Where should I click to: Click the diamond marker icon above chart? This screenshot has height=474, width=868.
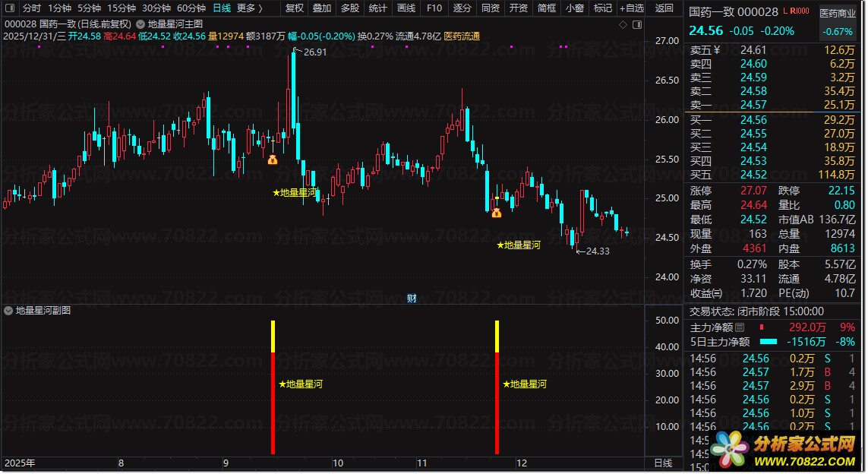(623, 24)
